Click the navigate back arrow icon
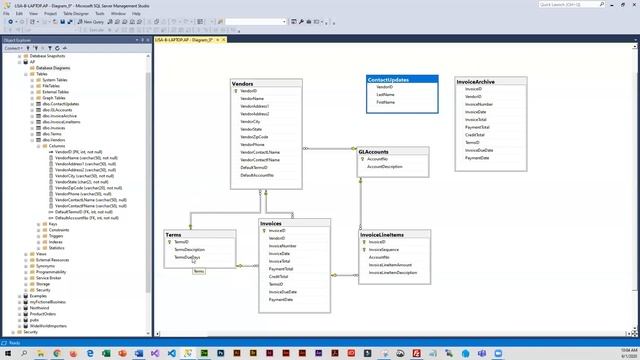This screenshot has height=360, width=640. pos(10,22)
